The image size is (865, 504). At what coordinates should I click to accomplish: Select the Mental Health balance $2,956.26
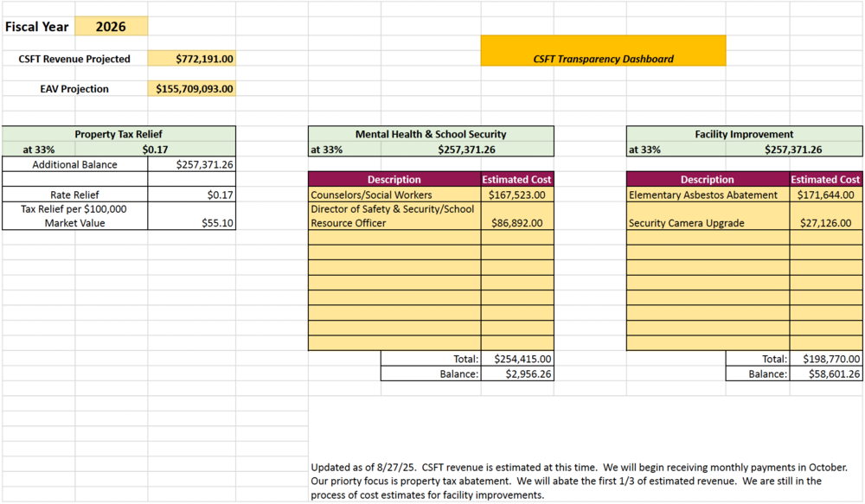[517, 373]
